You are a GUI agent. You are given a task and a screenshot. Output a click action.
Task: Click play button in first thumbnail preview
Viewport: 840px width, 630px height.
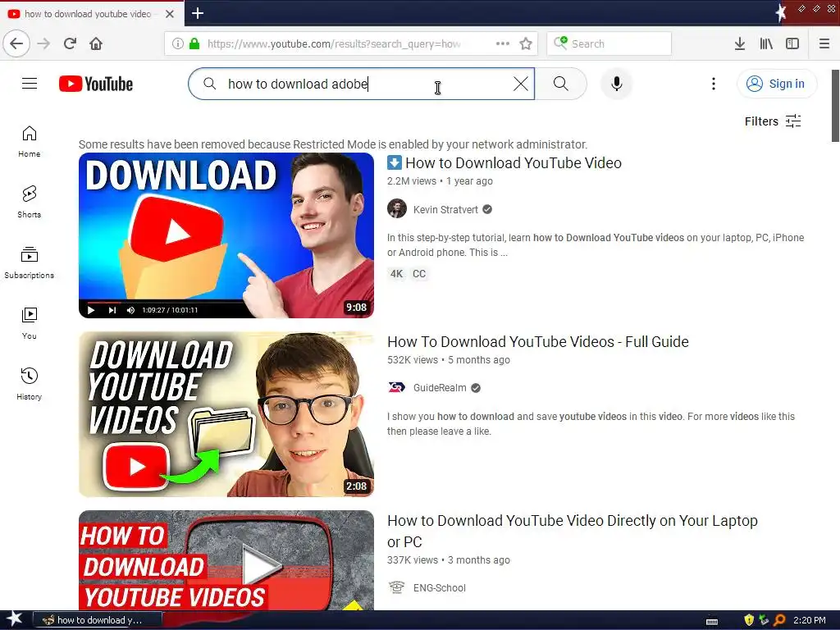click(x=91, y=310)
